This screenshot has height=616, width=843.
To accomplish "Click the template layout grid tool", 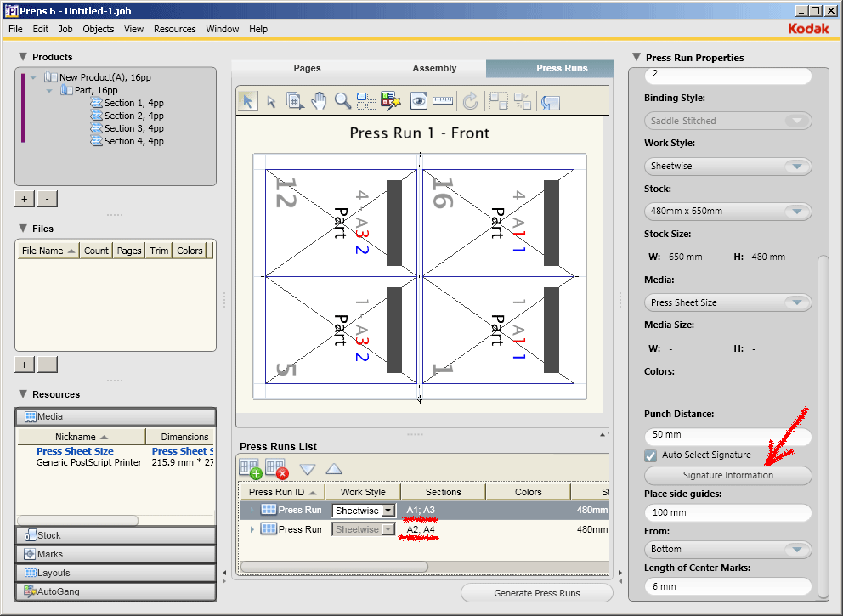I will pos(366,101).
